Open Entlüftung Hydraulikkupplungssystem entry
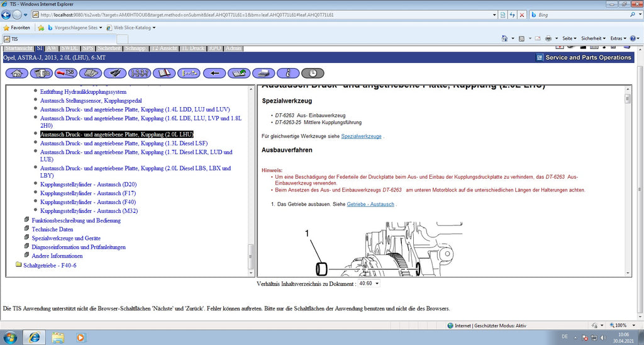 coord(84,92)
